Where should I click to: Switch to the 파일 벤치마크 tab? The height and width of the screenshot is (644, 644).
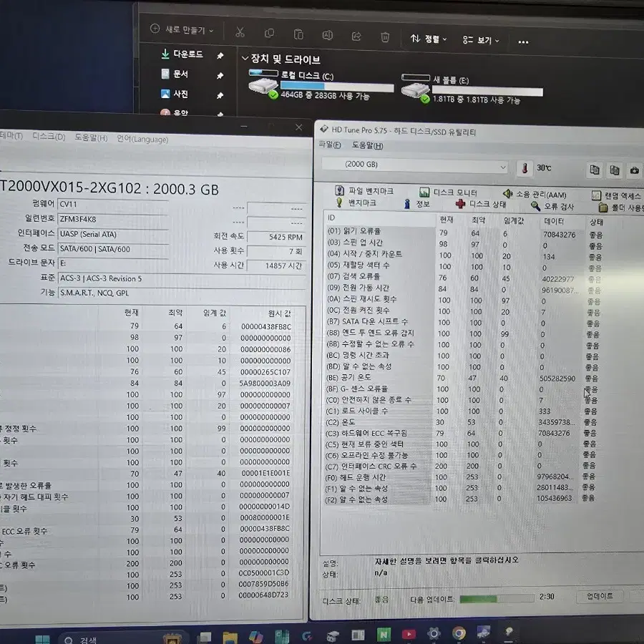coord(364,190)
